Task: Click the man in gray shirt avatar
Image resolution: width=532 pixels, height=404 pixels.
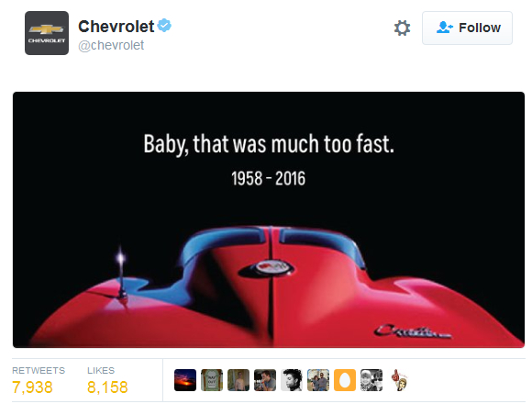Action: tap(265, 380)
